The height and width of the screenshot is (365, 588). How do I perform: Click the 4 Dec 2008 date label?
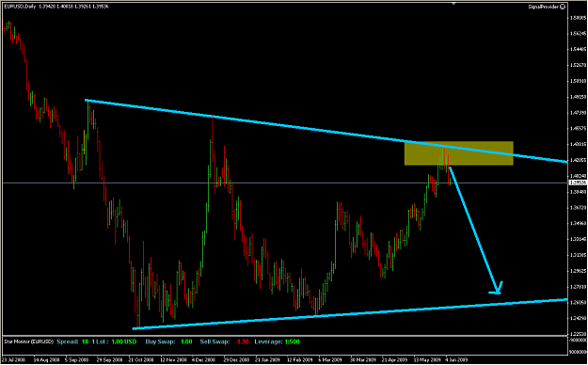click(202, 359)
